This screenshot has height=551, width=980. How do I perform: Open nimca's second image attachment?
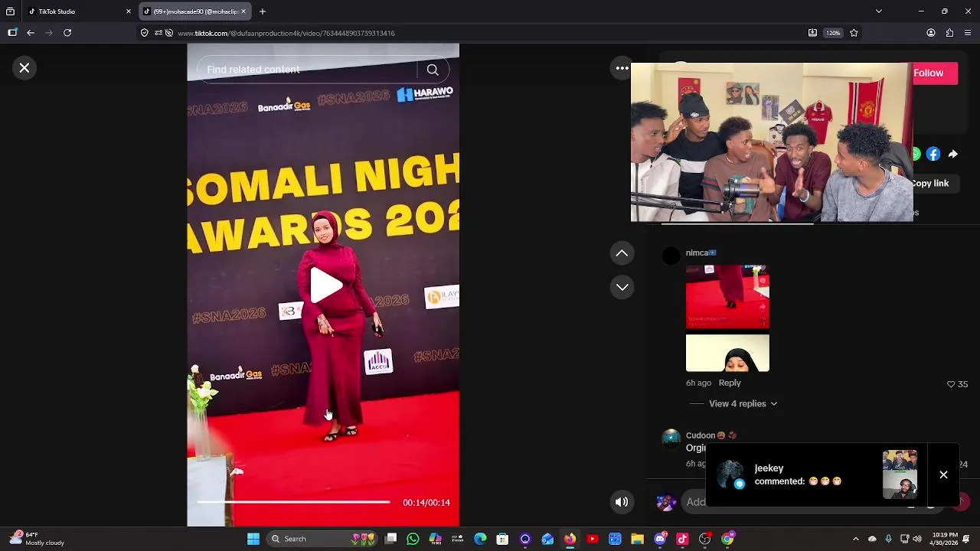[x=727, y=353]
